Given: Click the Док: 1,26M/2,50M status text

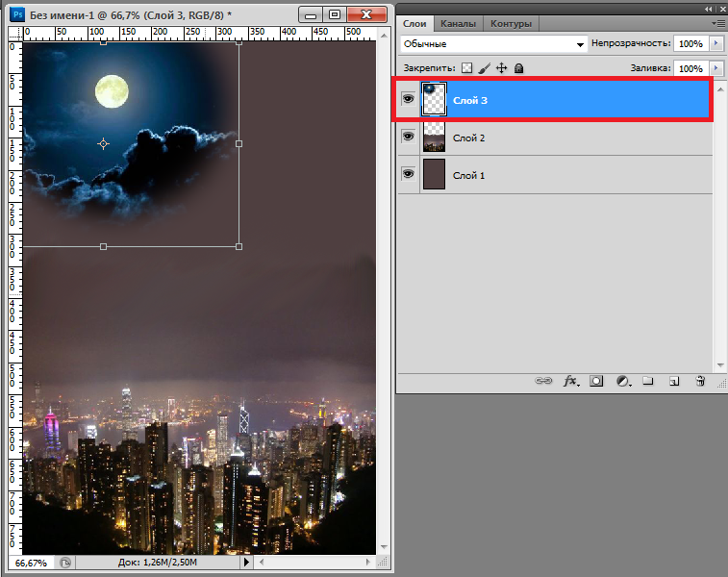Looking at the screenshot, I should (x=158, y=563).
